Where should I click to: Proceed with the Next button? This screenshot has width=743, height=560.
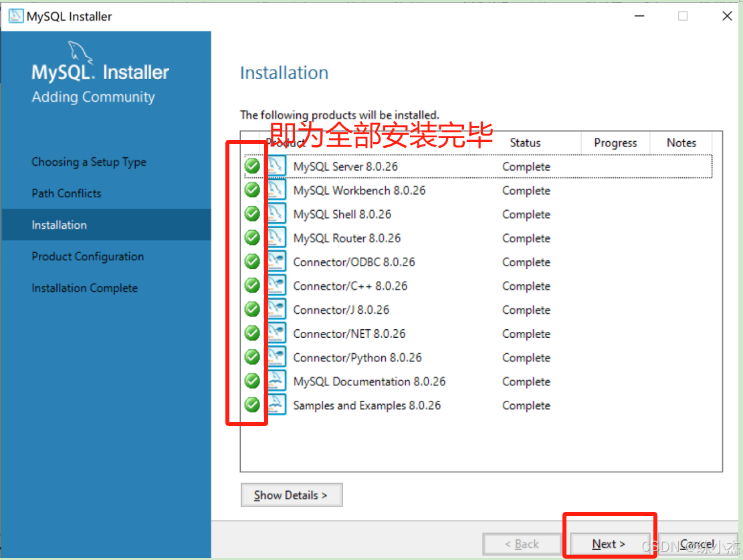pos(609,544)
